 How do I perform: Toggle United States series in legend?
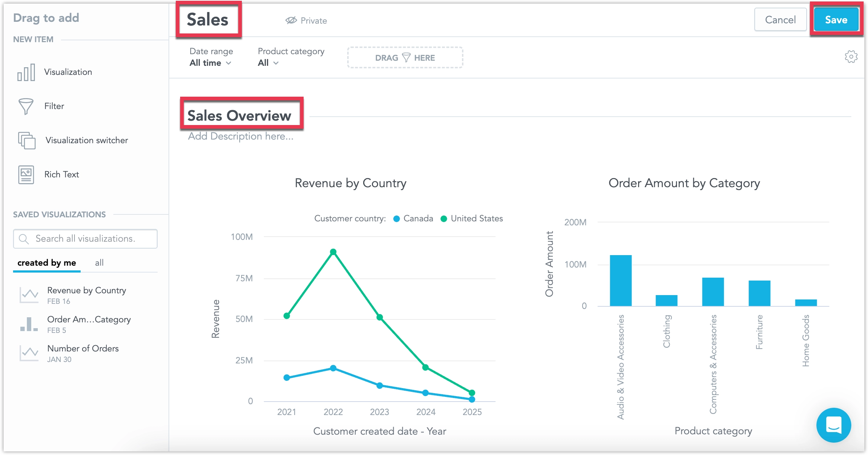coord(471,219)
